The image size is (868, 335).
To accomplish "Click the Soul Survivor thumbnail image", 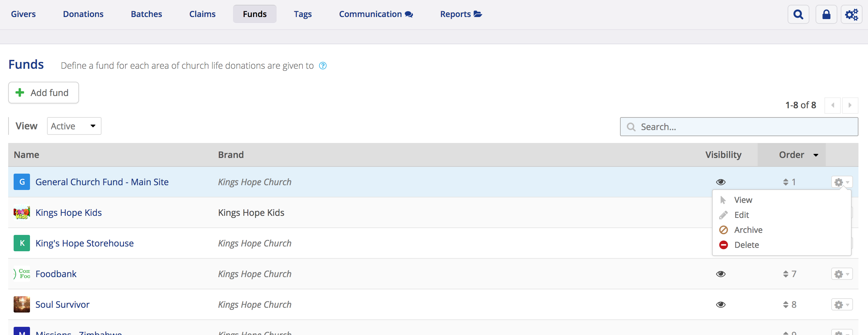I will (x=22, y=304).
